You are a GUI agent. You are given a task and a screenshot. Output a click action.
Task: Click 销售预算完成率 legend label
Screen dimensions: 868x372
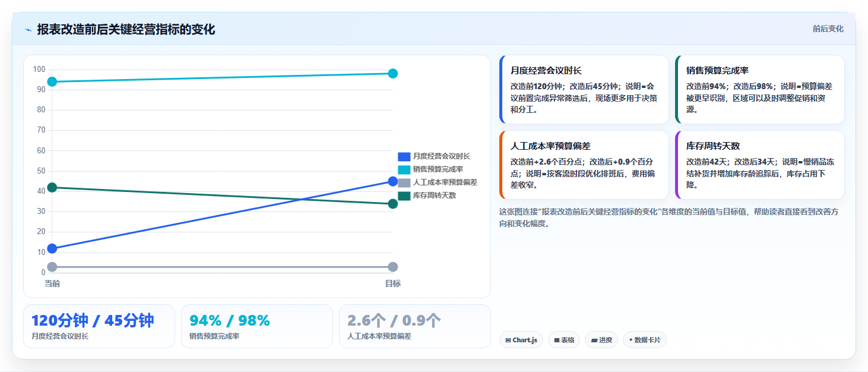pos(438,169)
